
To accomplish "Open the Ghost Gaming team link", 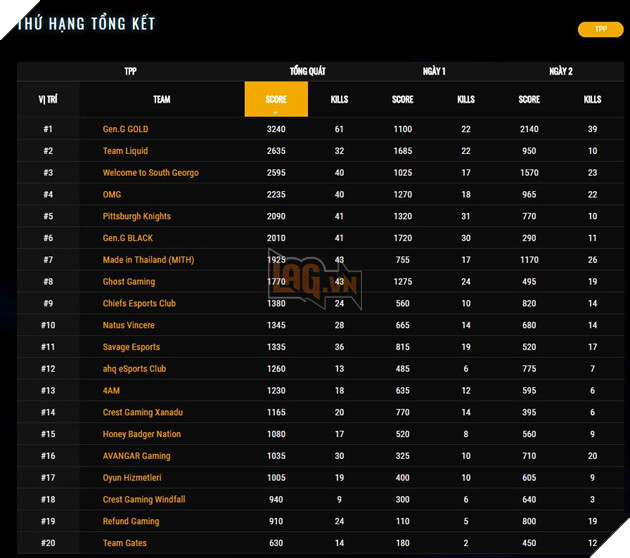I will click(129, 282).
